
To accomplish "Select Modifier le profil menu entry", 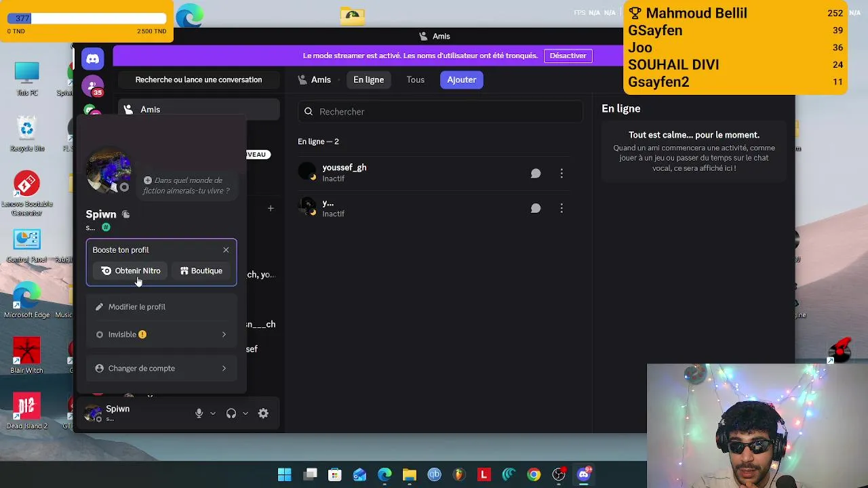I will click(x=161, y=307).
